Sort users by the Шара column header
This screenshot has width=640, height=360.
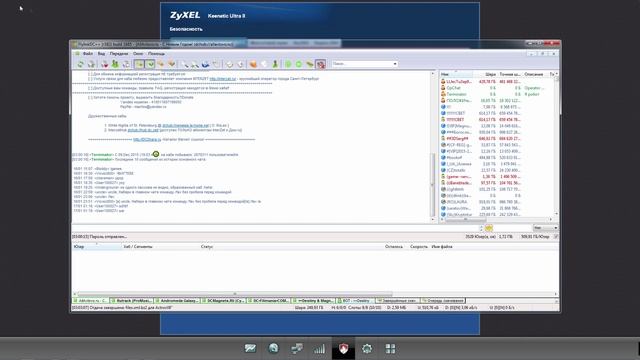coord(485,74)
